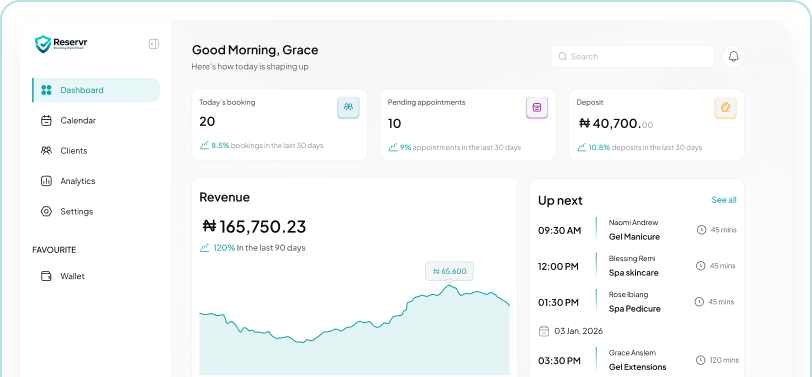Click the clock icon for Grace Anslem
Screen dimensions: 812x377
click(x=700, y=360)
